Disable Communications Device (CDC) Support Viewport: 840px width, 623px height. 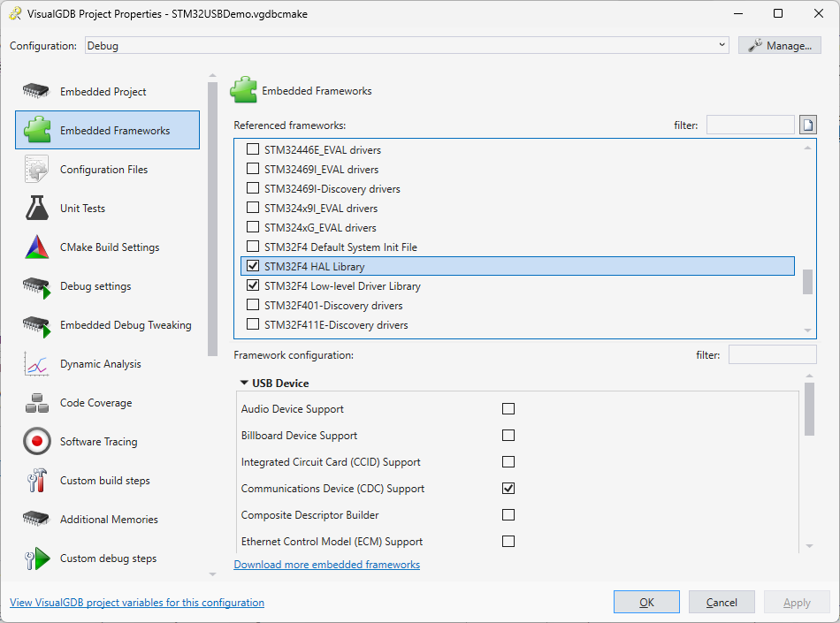point(508,489)
